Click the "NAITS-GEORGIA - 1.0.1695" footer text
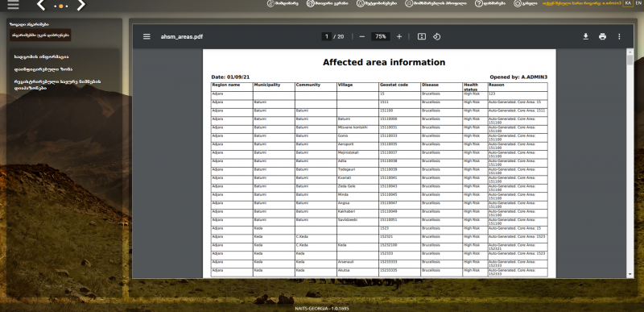This screenshot has width=644, height=312. click(x=322, y=308)
